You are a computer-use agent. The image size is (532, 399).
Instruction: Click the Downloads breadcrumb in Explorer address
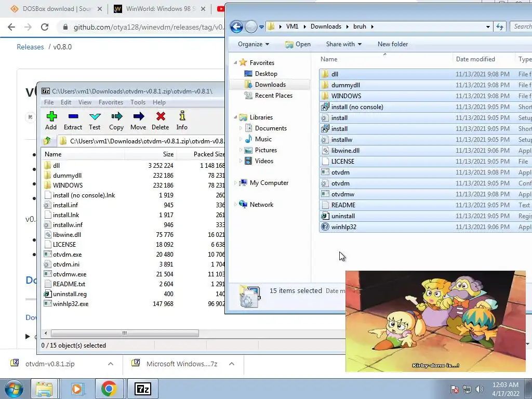point(326,26)
